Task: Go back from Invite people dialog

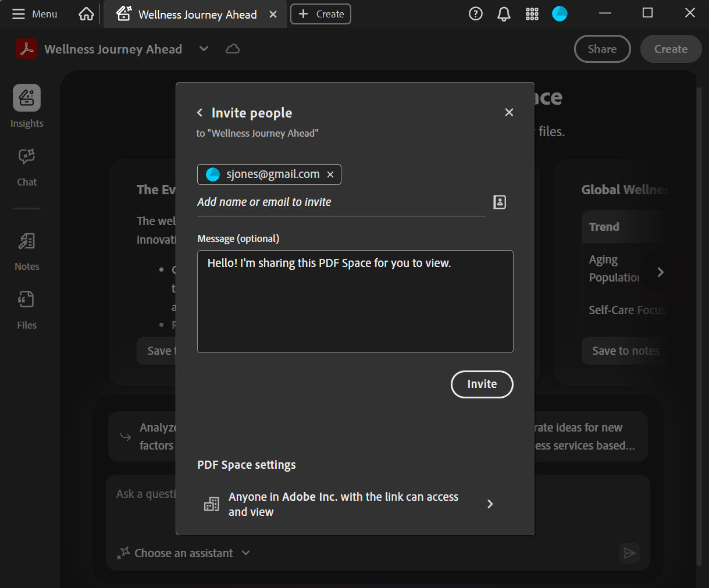Action: coord(199,113)
